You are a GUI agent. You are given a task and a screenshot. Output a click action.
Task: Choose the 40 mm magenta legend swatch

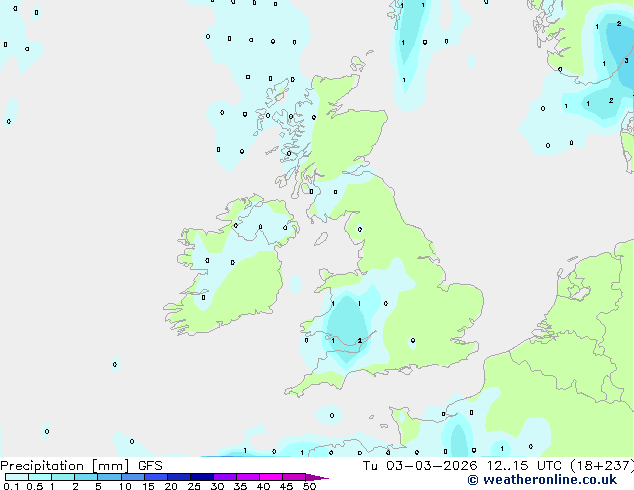click(x=271, y=477)
